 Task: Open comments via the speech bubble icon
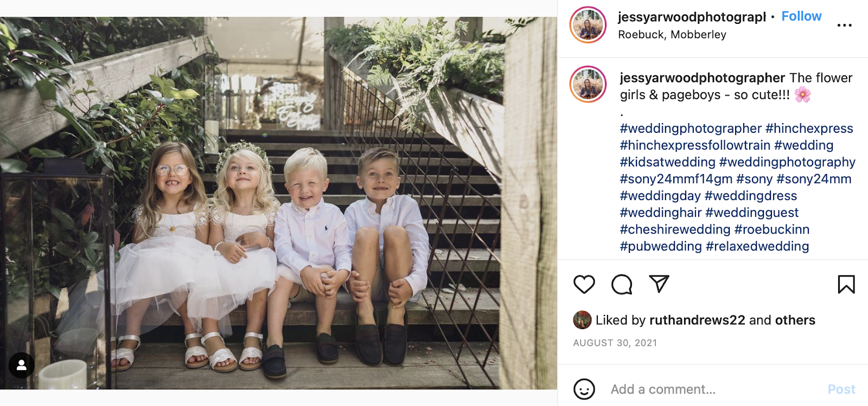622,284
